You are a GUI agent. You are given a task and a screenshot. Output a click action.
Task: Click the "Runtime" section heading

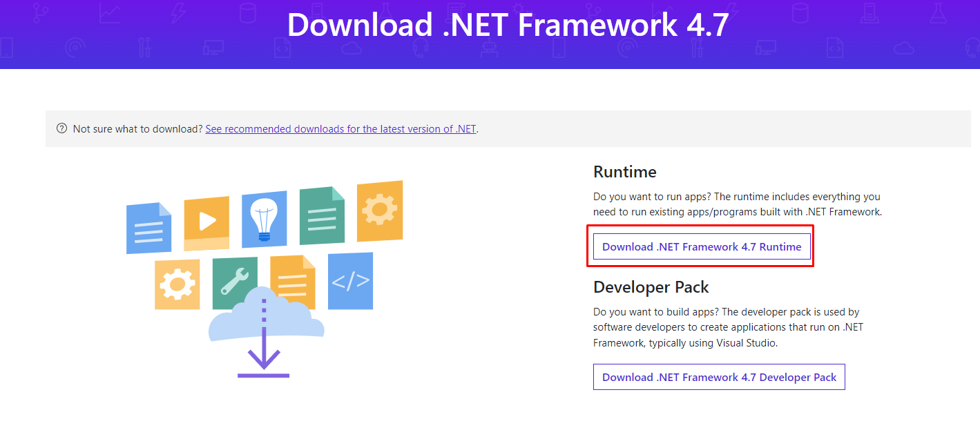point(625,172)
